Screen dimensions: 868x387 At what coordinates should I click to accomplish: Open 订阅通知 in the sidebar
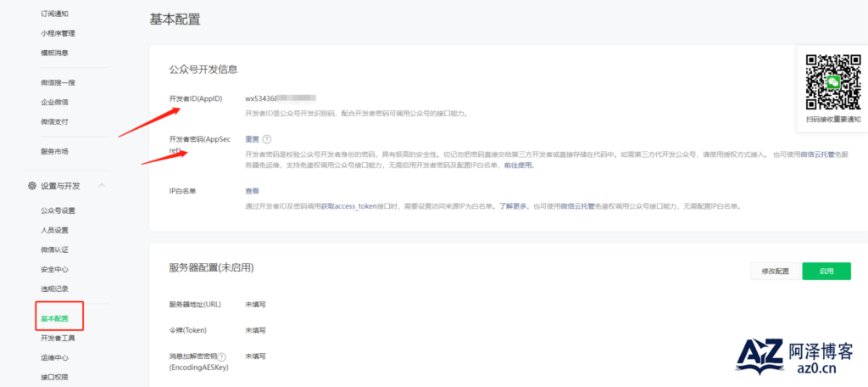(x=54, y=14)
